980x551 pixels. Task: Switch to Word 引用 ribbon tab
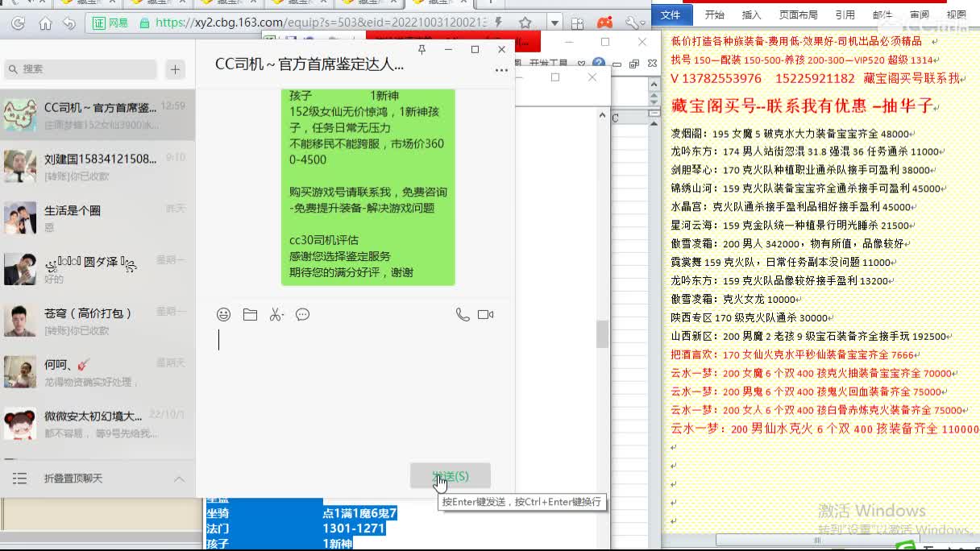[845, 14]
